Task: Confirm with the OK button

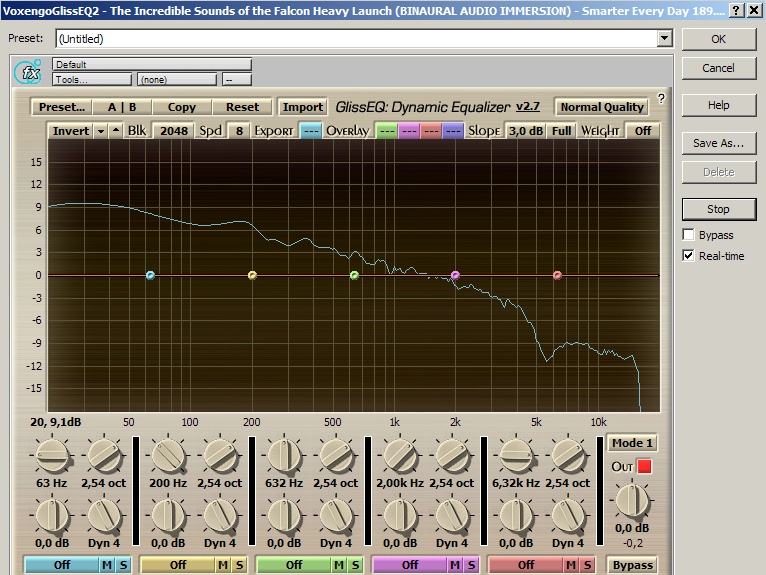Action: [x=719, y=39]
